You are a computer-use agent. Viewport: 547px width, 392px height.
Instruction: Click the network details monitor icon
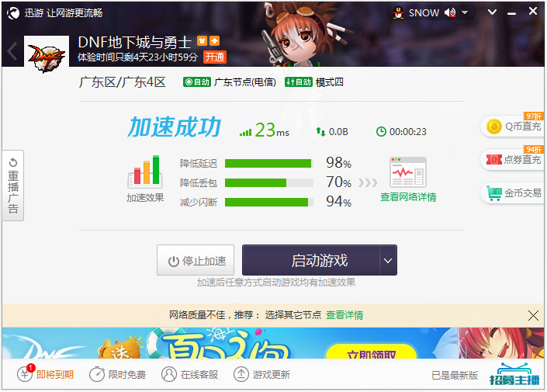(408, 172)
